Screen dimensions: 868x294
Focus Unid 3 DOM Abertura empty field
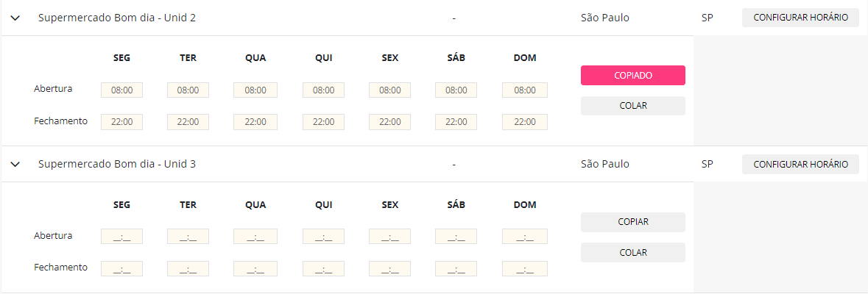click(525, 237)
